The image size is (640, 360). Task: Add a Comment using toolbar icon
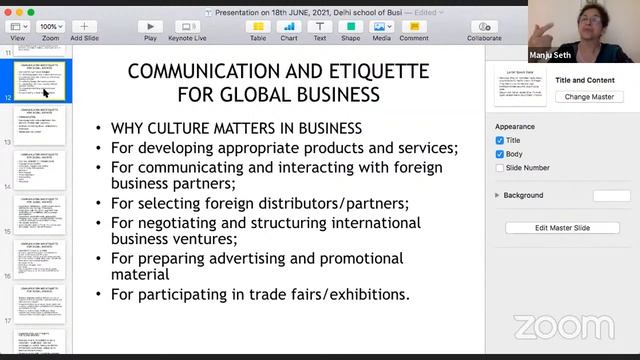click(x=414, y=27)
